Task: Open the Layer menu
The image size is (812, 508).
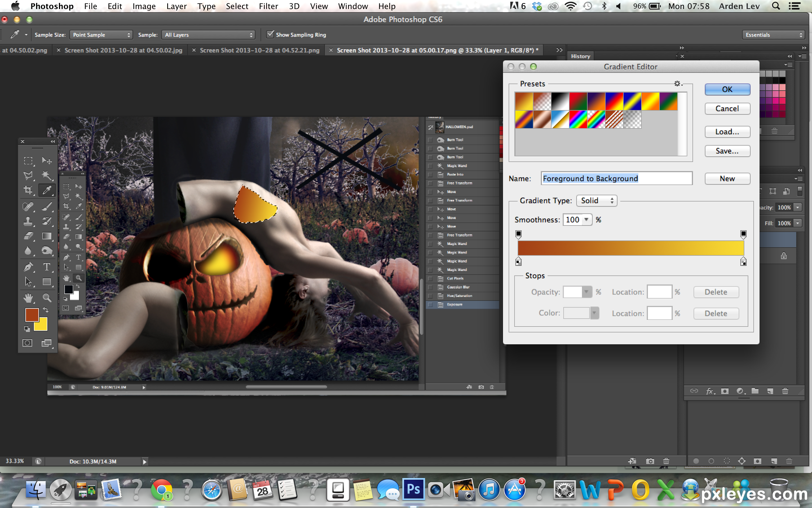Action: click(176, 6)
